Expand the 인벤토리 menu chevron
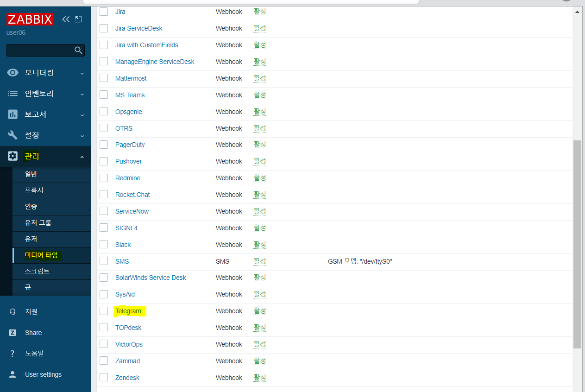Viewport: 585px width, 392px height. tap(82, 94)
